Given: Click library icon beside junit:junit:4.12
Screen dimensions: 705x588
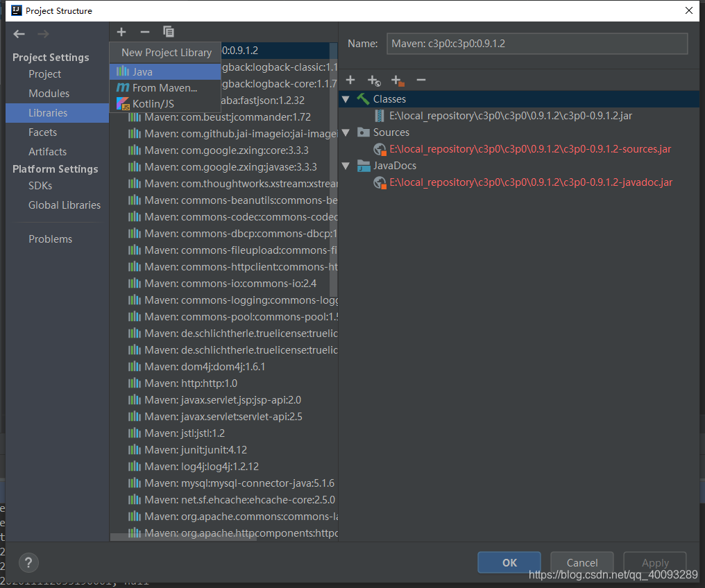Looking at the screenshot, I should coord(135,449).
